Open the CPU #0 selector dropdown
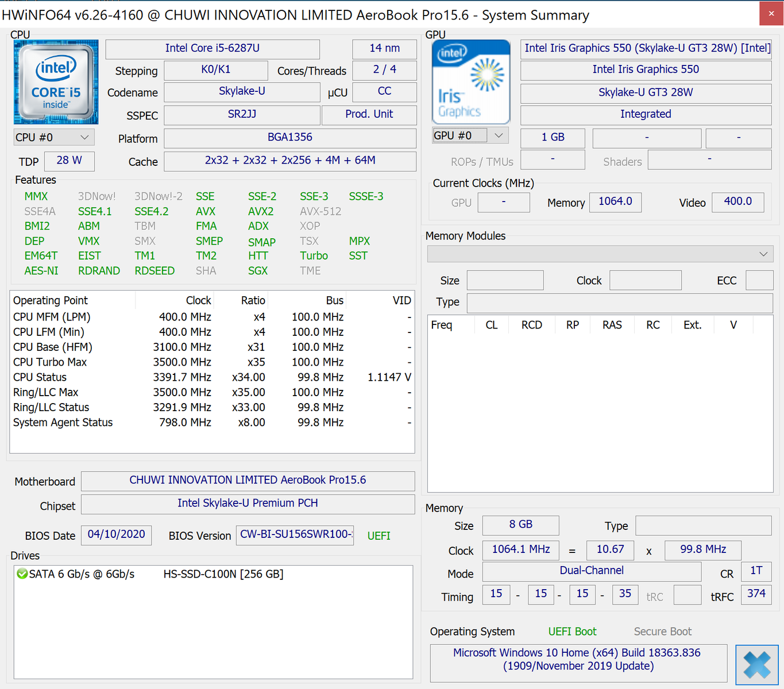Image resolution: width=784 pixels, height=689 pixels. (x=54, y=137)
